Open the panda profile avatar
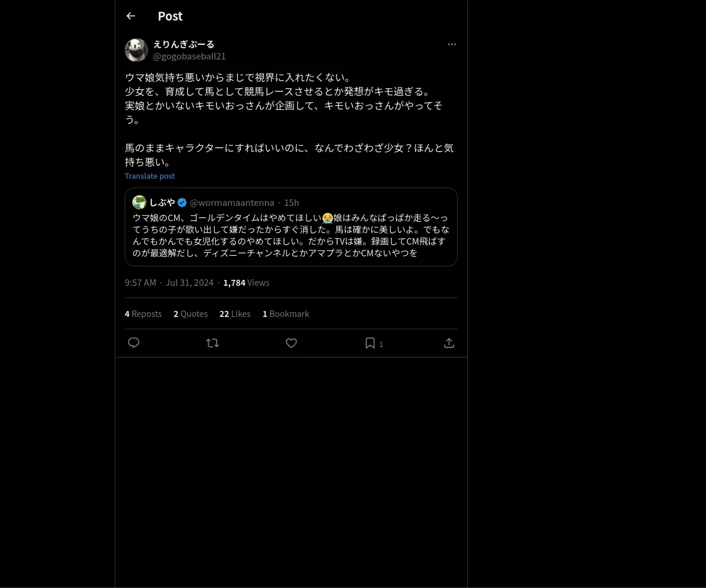Viewport: 706px width, 588px height. coord(136,50)
